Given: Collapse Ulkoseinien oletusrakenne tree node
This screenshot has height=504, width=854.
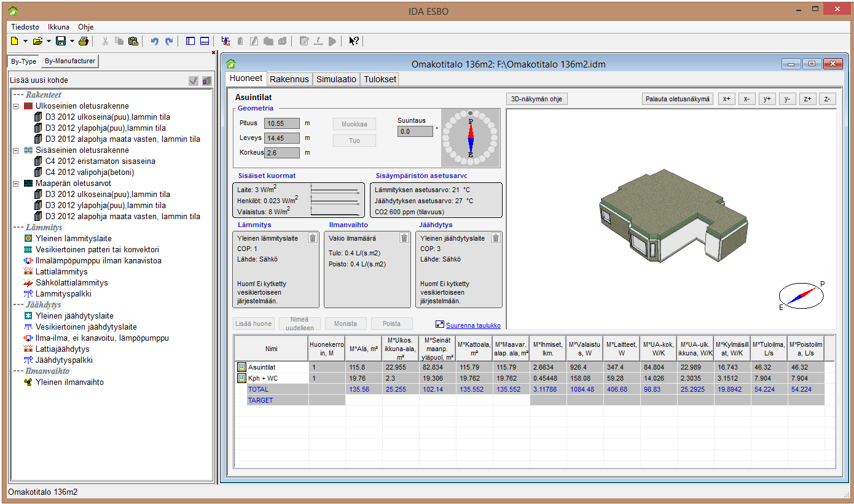Looking at the screenshot, I should point(16,106).
